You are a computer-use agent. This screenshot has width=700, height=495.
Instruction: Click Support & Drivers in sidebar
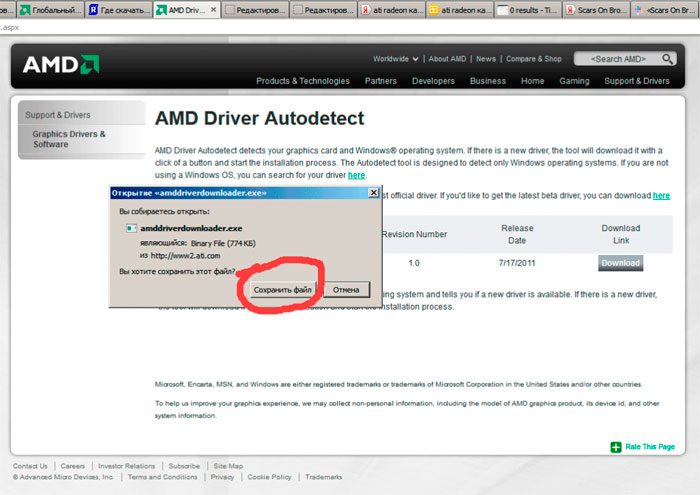pos(58,115)
